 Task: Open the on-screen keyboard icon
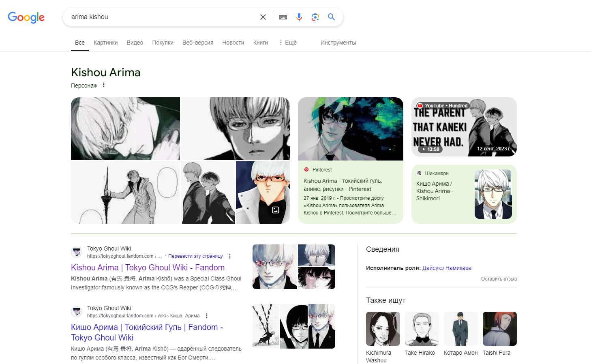pyautogui.click(x=283, y=17)
